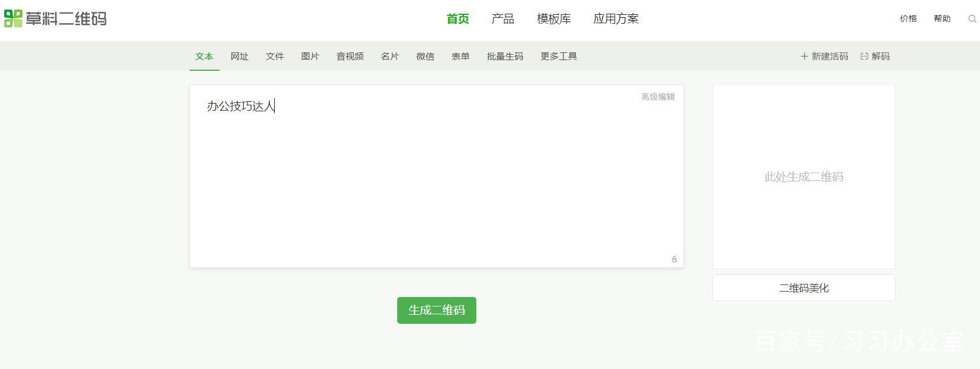Click the 此处生成二维码 preview area

tap(804, 177)
